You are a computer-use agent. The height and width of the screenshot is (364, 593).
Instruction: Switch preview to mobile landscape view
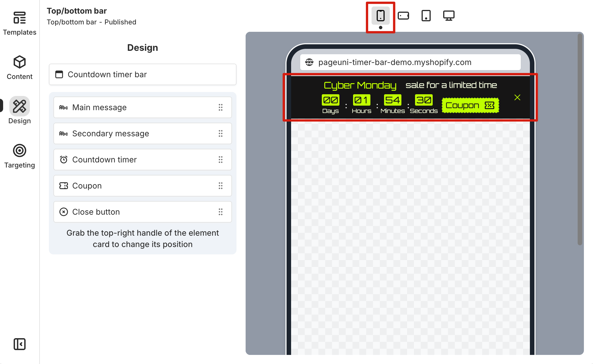[x=403, y=16]
